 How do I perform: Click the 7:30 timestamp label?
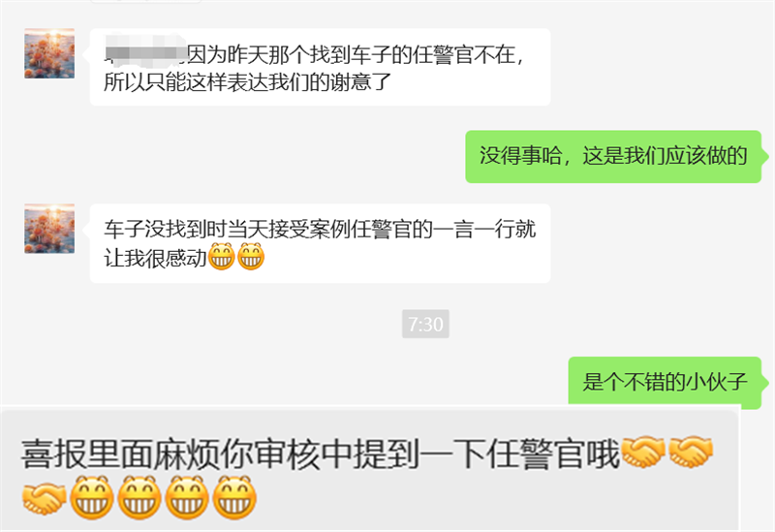(425, 325)
